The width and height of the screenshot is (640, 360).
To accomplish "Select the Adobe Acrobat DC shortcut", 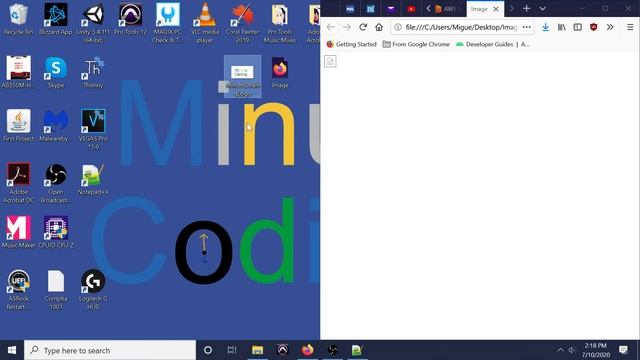I will coord(18,183).
